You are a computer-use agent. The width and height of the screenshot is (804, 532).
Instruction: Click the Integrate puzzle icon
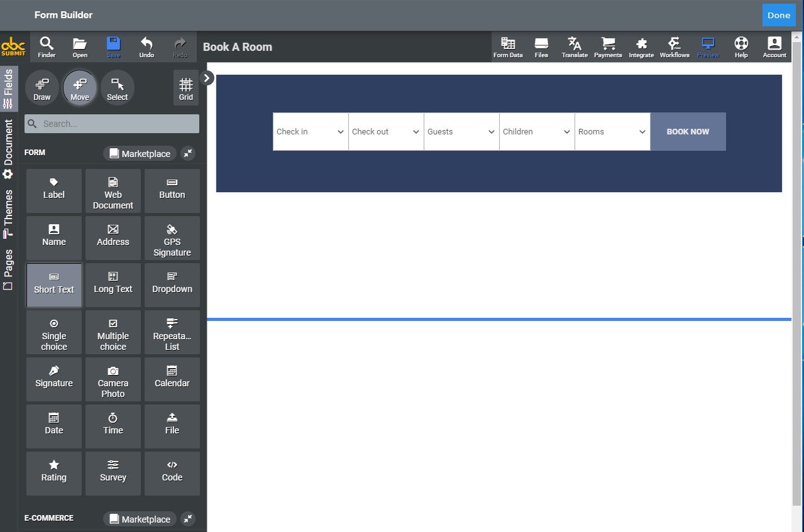tap(641, 47)
